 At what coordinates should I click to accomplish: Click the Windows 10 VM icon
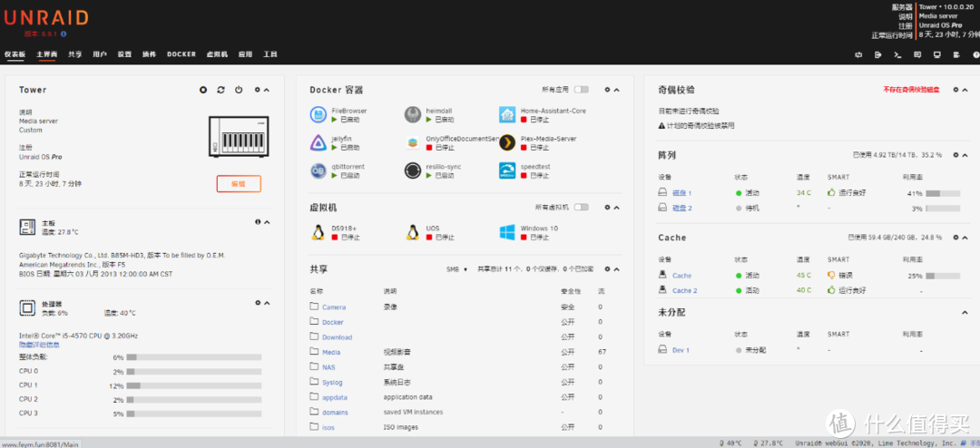pyautogui.click(x=507, y=232)
